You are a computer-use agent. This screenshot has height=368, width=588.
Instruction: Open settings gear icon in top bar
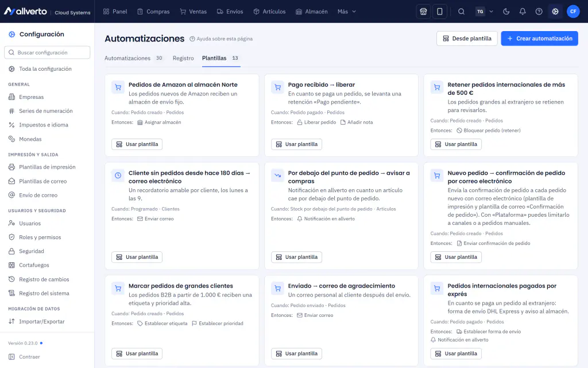555,11
